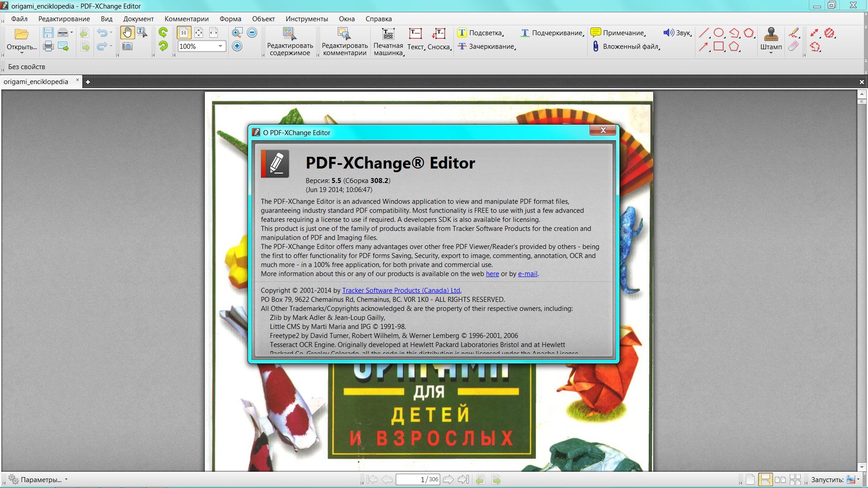Toggle Actual Size 1:1 view
This screenshot has height=488, width=868.
[184, 33]
